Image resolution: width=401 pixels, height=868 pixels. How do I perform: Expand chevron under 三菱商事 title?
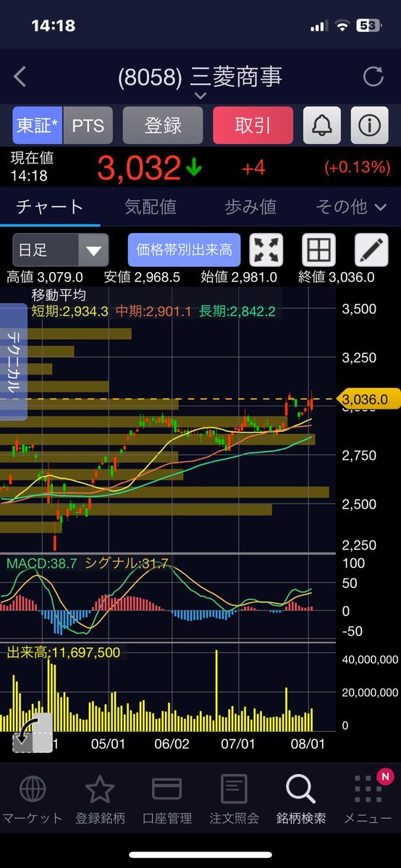tap(200, 96)
